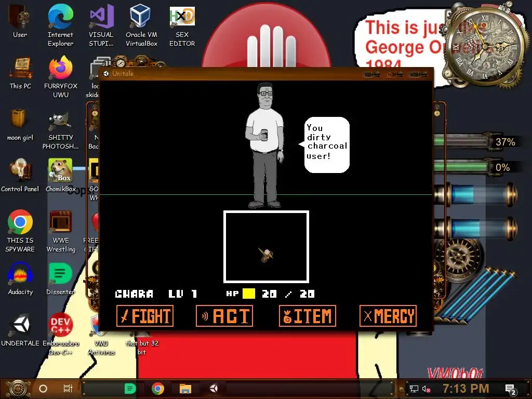Viewport: 532px width, 399px height.
Task: Open green Dissenter taskbar icon
Action: coord(130,389)
